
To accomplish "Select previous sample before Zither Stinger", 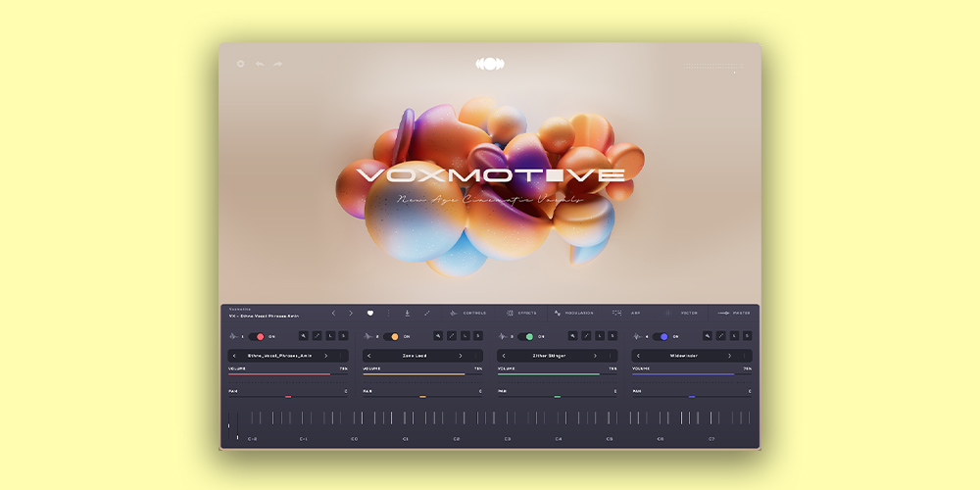I will point(504,356).
